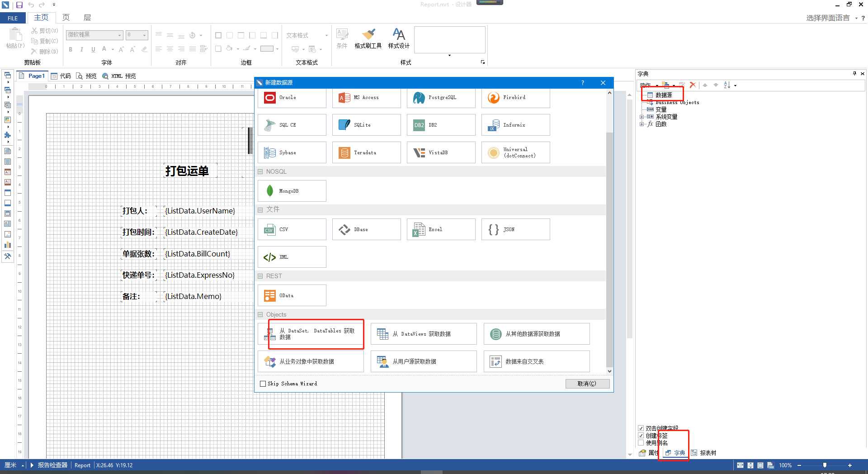This screenshot has width=868, height=474.
Task: Open the FILE menu
Action: [x=13, y=18]
